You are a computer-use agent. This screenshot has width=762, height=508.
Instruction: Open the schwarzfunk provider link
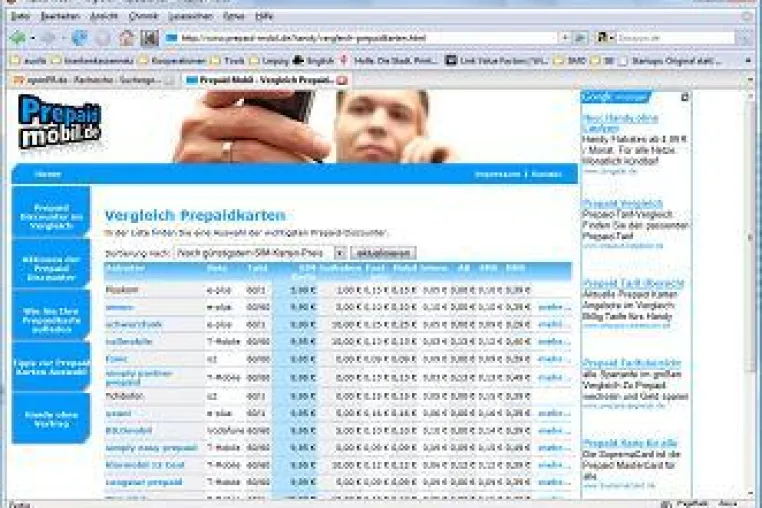[x=134, y=324]
